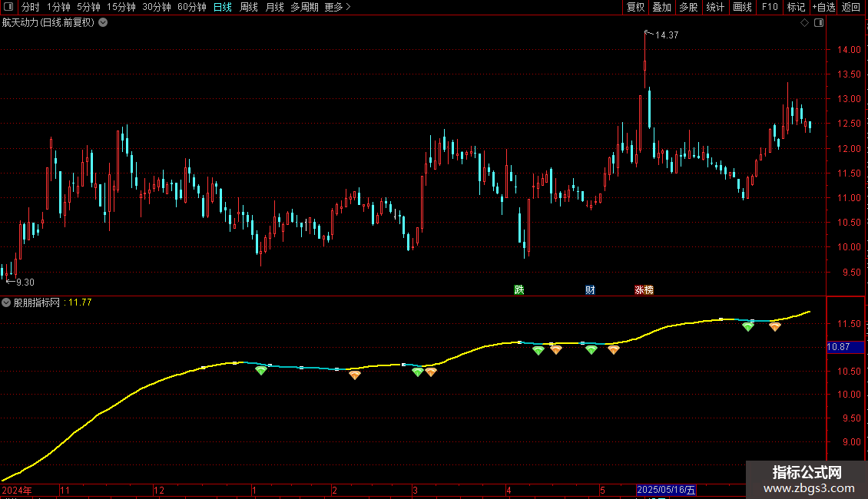Click the 11.77 indicator value
Viewport: 868px width, 499px height.
click(80, 302)
